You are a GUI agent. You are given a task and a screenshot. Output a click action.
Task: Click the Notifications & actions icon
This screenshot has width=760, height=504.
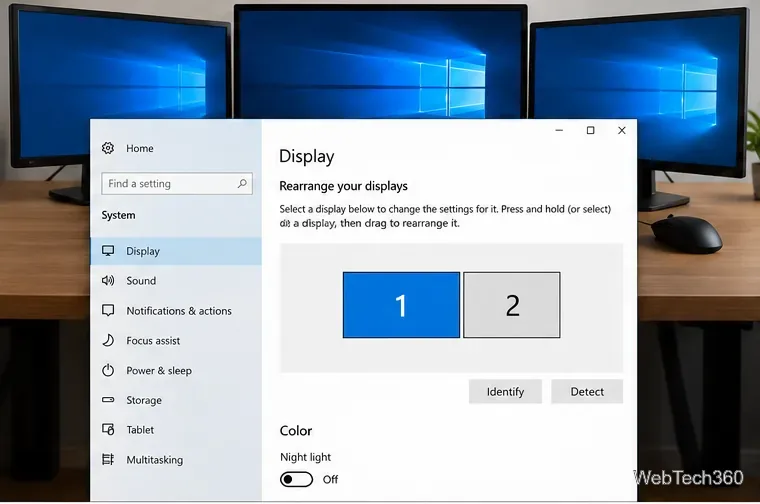[108, 310]
